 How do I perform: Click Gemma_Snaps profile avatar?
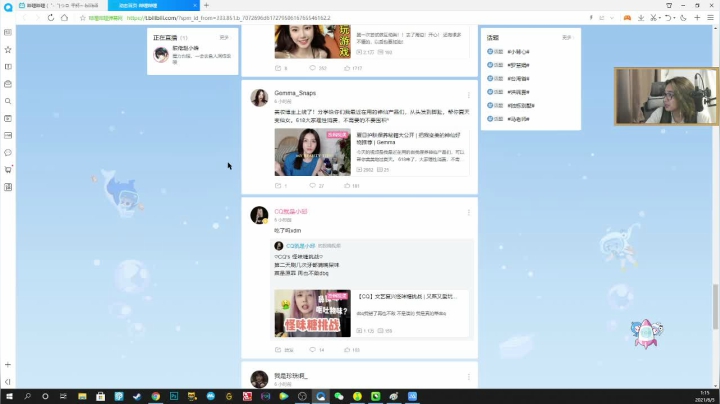259,98
